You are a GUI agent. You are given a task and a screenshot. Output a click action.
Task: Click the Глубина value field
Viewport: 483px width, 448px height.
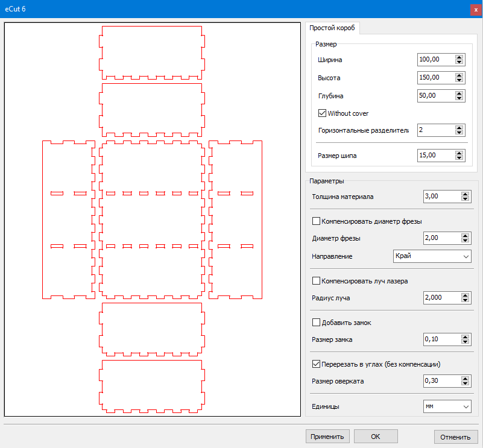pos(436,96)
